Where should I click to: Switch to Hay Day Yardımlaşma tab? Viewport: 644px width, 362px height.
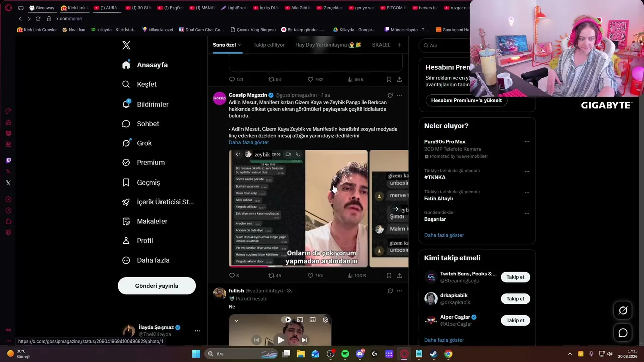328,45
